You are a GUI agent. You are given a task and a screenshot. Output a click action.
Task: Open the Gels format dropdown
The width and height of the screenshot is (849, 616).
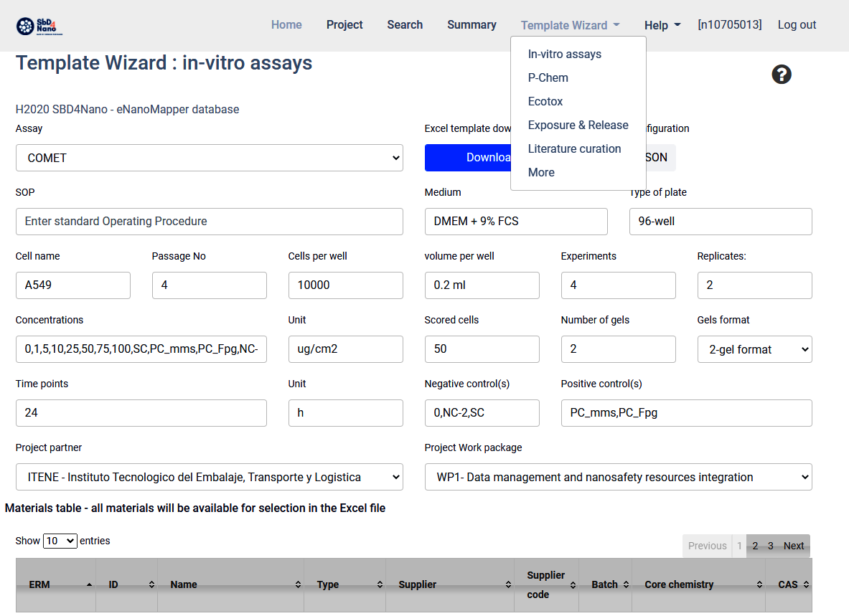[x=754, y=349]
